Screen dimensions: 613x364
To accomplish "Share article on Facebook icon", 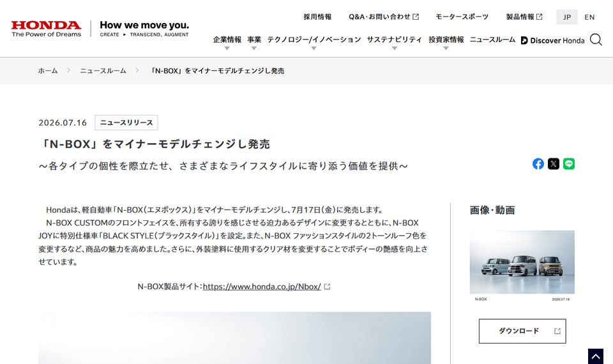I will pos(538,164).
